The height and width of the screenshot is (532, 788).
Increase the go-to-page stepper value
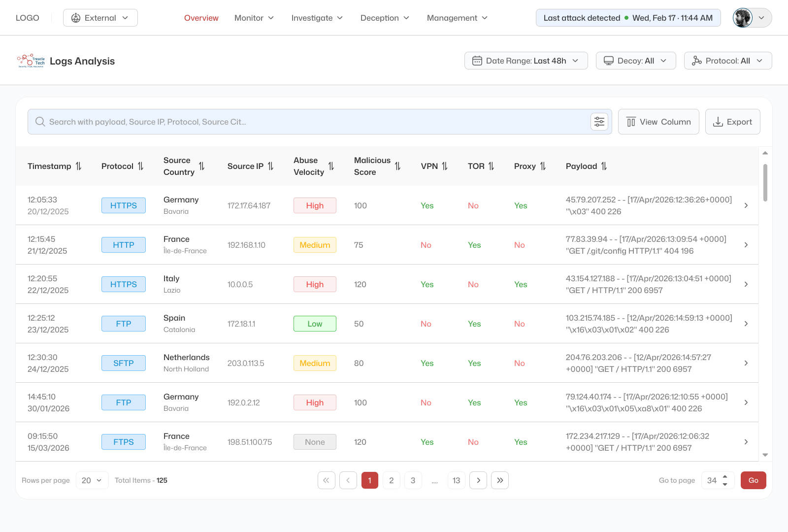tap(725, 477)
